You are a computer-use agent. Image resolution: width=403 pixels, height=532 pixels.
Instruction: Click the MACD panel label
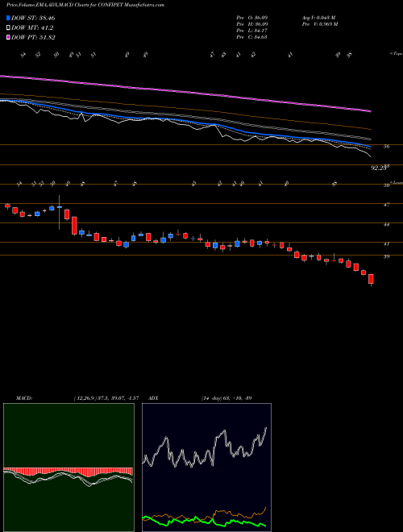(23, 397)
